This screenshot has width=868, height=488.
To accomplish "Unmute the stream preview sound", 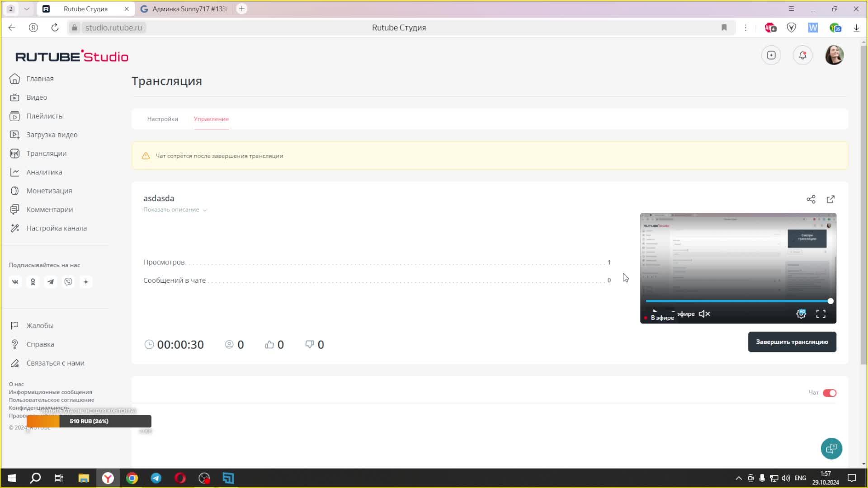I will pyautogui.click(x=704, y=314).
